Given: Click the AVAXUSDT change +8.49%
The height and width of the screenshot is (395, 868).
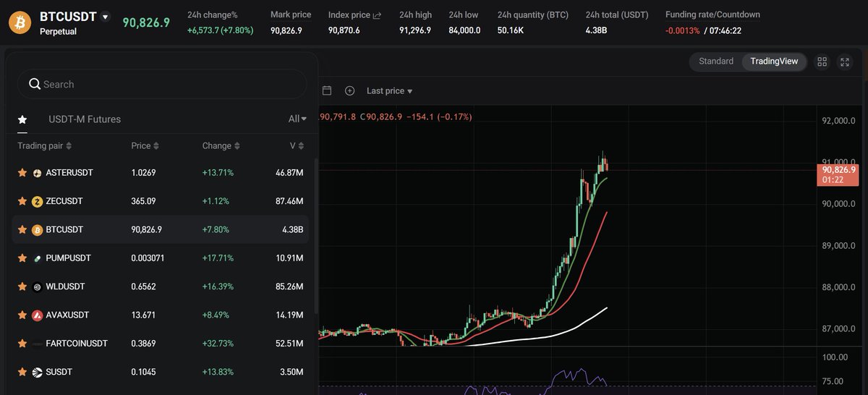Looking at the screenshot, I should coord(216,315).
